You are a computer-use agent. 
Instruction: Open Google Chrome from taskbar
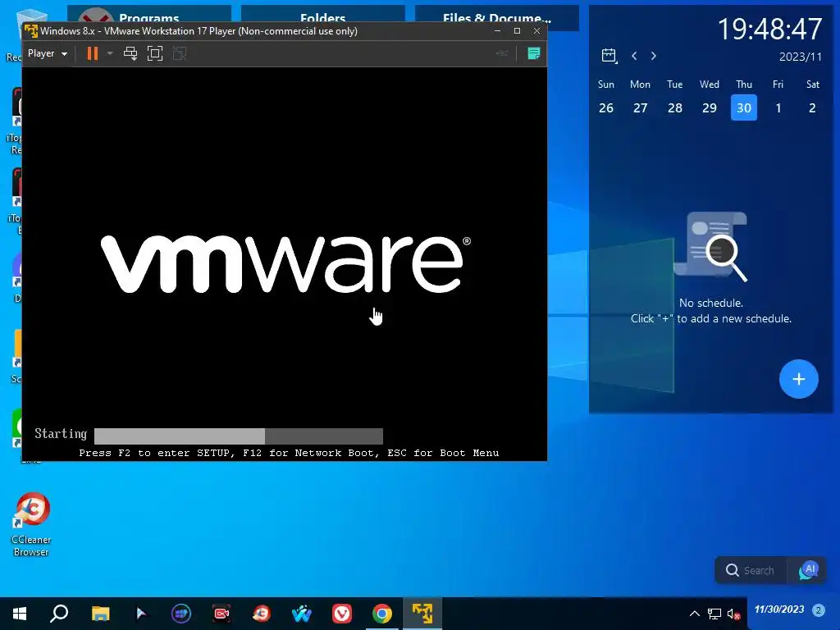tap(382, 614)
